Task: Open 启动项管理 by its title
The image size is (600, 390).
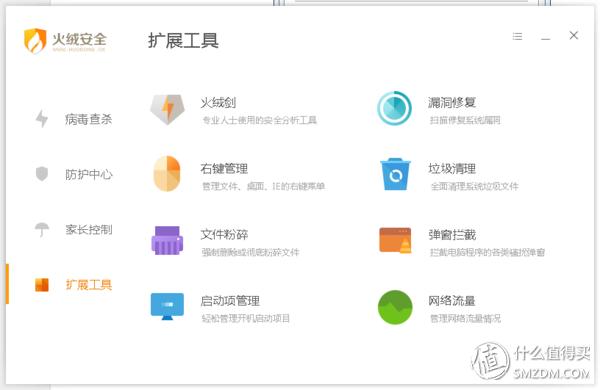Action: pos(230,301)
